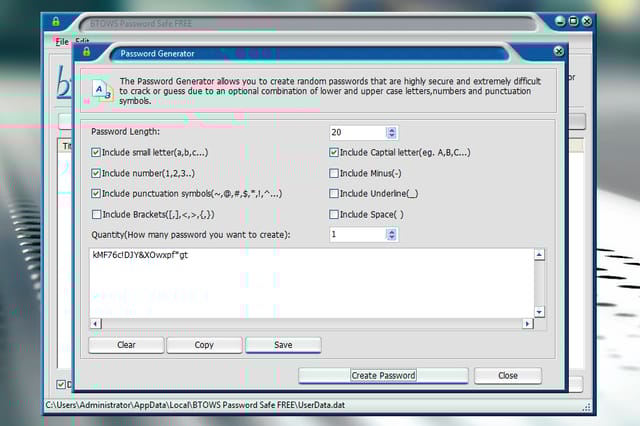Toggle Include small letter checkbox
Image resolution: width=640 pixels, height=426 pixels.
(x=96, y=153)
